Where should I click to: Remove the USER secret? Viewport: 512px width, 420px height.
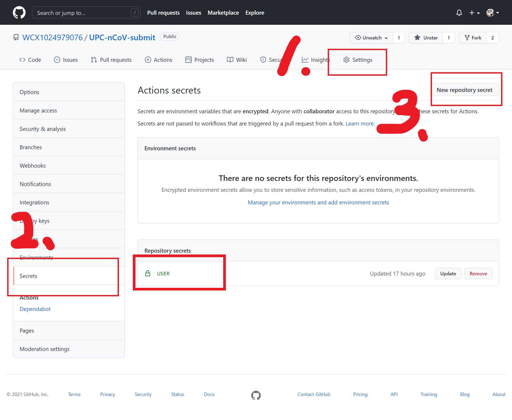pos(478,273)
